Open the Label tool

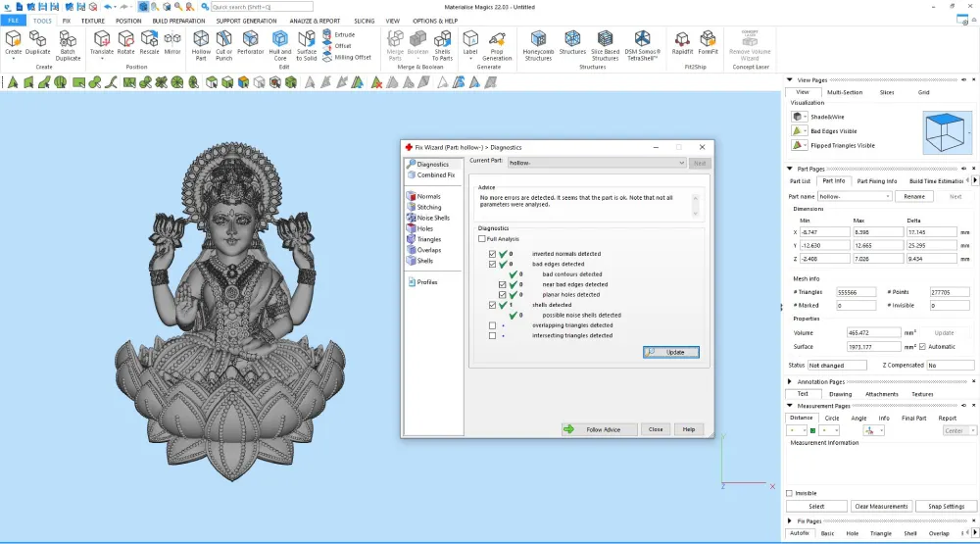470,44
